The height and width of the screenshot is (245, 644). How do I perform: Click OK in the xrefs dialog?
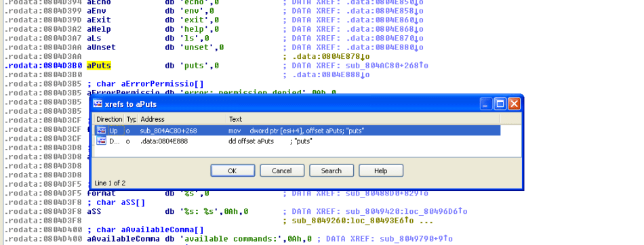(x=233, y=171)
